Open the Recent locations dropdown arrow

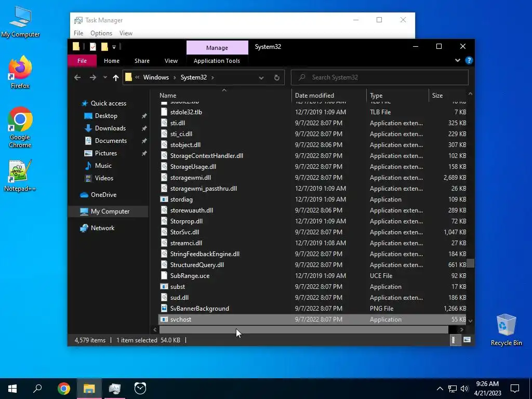[x=105, y=77]
